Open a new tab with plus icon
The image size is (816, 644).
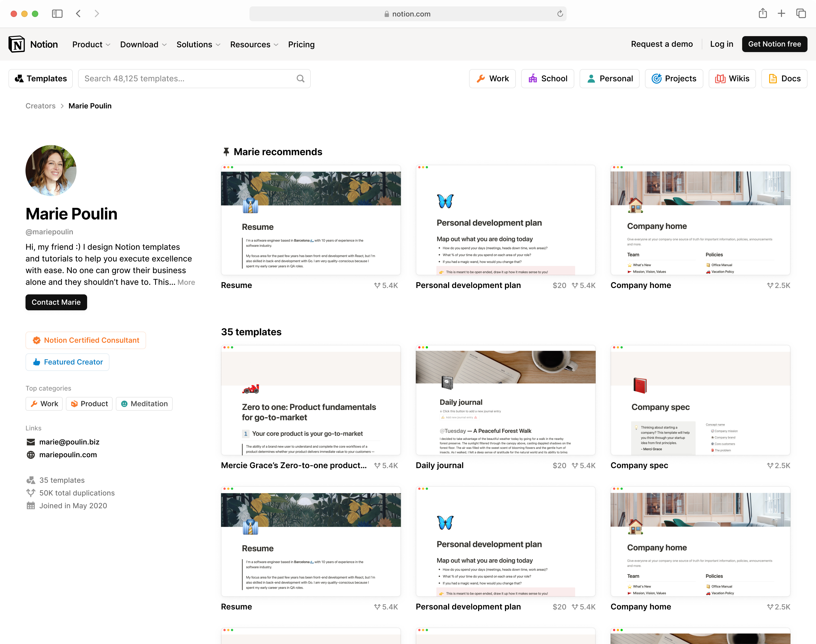click(781, 14)
